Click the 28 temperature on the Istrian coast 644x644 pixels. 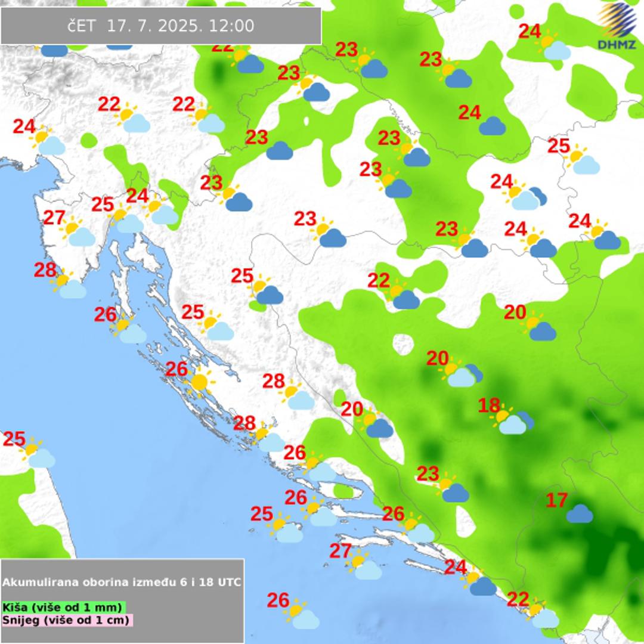tap(45, 270)
